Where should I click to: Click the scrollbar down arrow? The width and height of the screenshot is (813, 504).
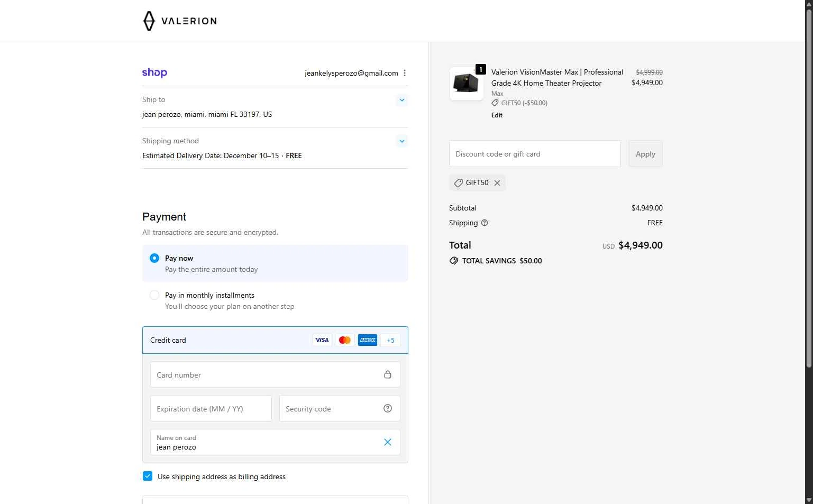coord(809,500)
